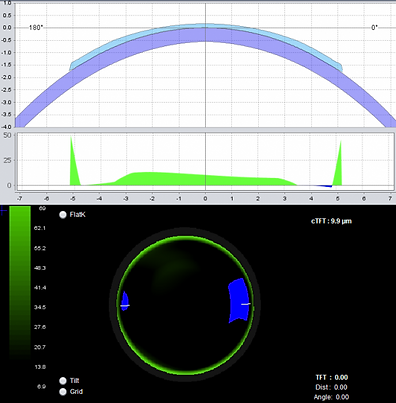Click the purple cornea band at center
Viewport: 396px width, 403px height.
(x=205, y=35)
